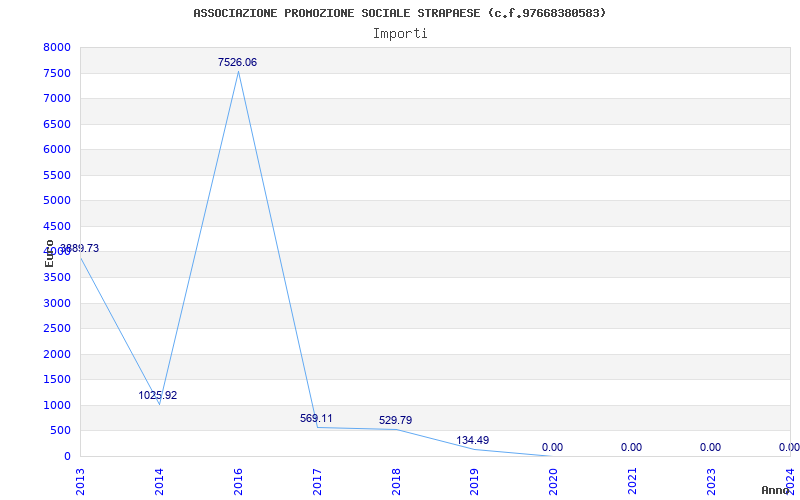Click the x-axis year 2013

[x=80, y=482]
